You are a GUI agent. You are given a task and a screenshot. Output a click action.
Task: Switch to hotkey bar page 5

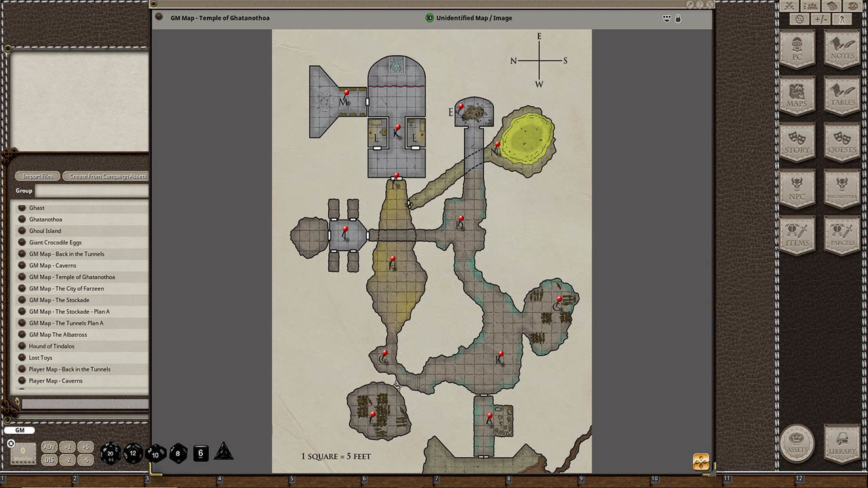tap(292, 480)
